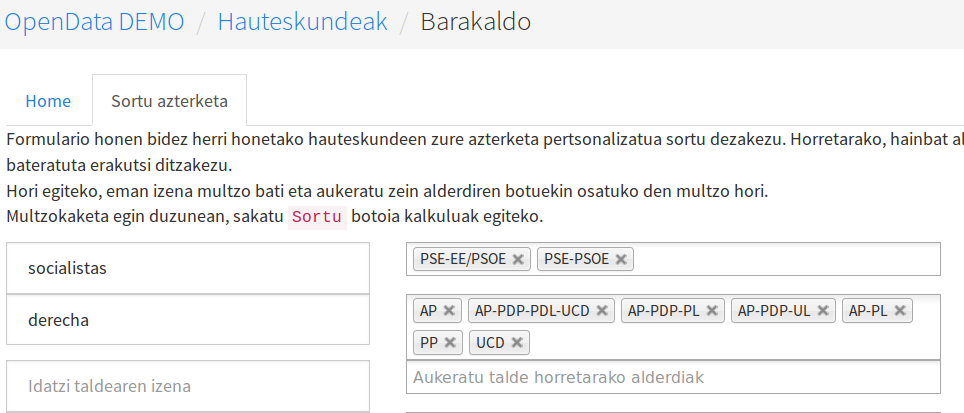Screen dimensions: 964x413
Task: Open the derecha party selection box
Action: (x=673, y=327)
